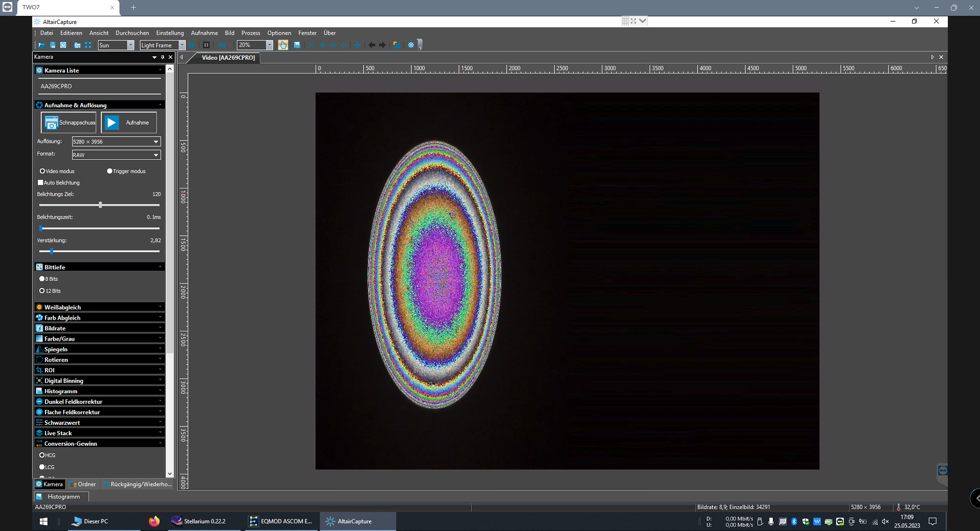The image size is (980, 531).
Task: Expand the Digital Binning section
Action: click(x=100, y=380)
